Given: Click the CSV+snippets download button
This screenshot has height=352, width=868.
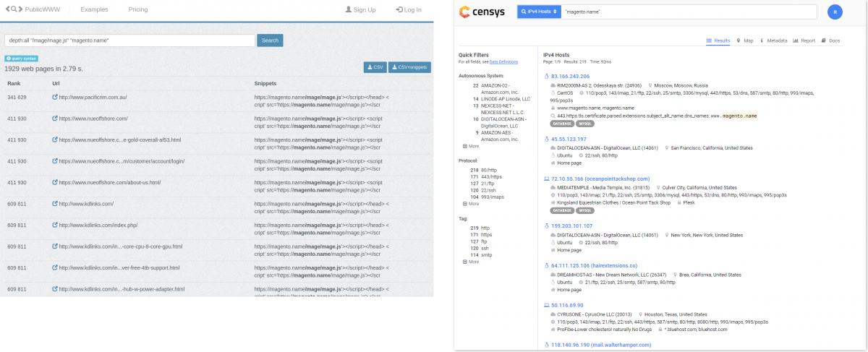Looking at the screenshot, I should pyautogui.click(x=409, y=67).
